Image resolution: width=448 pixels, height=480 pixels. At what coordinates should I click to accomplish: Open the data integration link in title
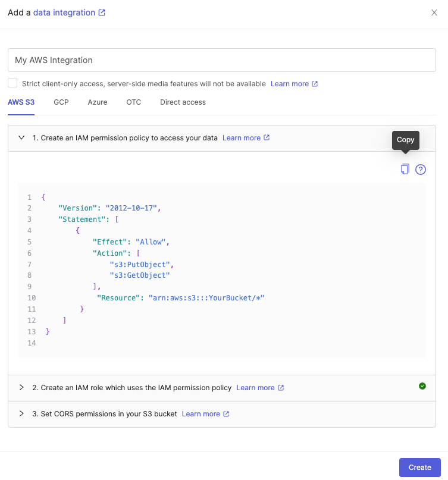tap(64, 12)
